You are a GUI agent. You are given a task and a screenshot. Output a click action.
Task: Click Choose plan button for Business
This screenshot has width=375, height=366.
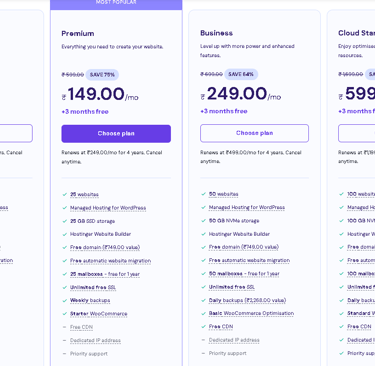pos(254,133)
